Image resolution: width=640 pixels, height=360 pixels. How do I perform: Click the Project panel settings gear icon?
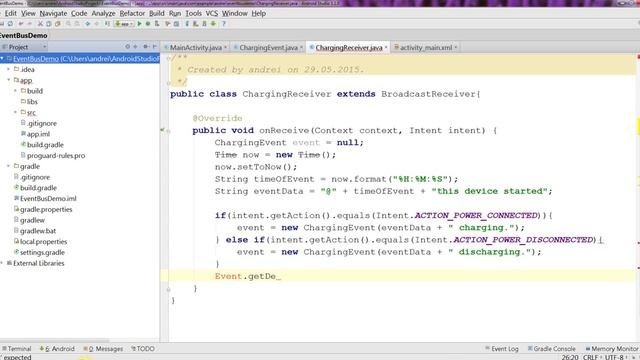(x=145, y=47)
